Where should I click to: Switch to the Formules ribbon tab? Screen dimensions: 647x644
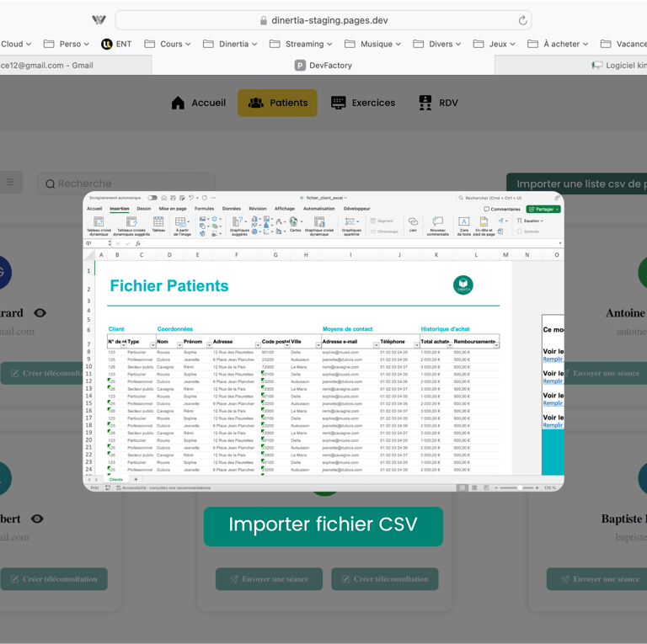tap(204, 209)
